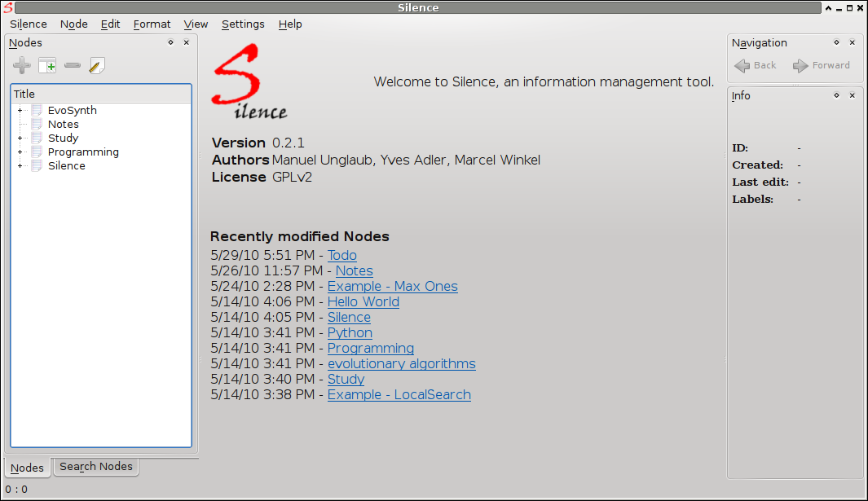
Task: Select the EvoSynth node in tree
Action: pos(72,110)
